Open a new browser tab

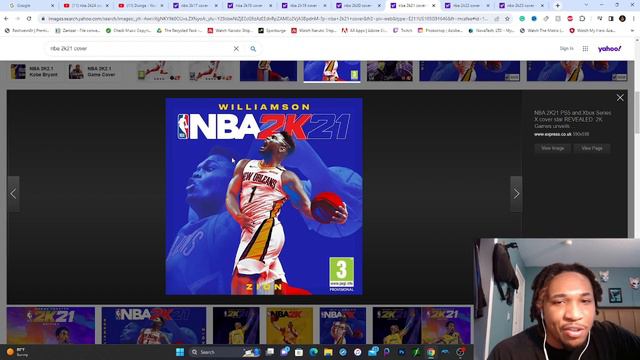pyautogui.click(x=558, y=6)
